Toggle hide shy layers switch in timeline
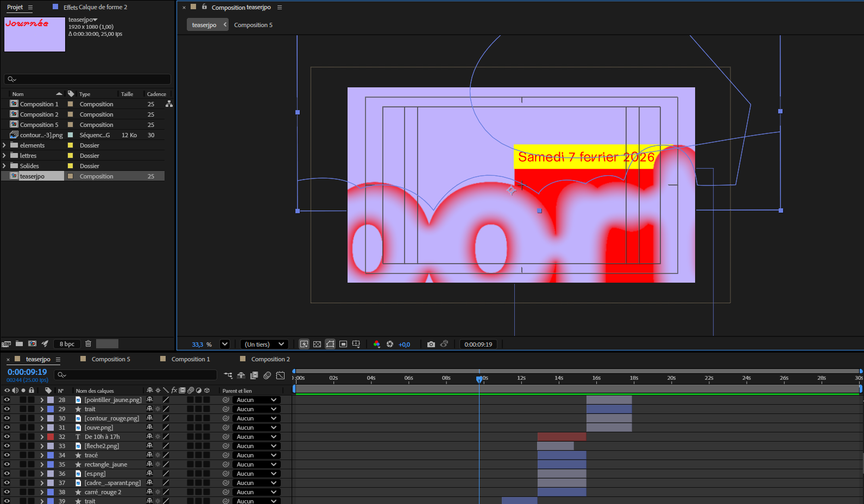Image resolution: width=864 pixels, height=504 pixels. (x=241, y=375)
